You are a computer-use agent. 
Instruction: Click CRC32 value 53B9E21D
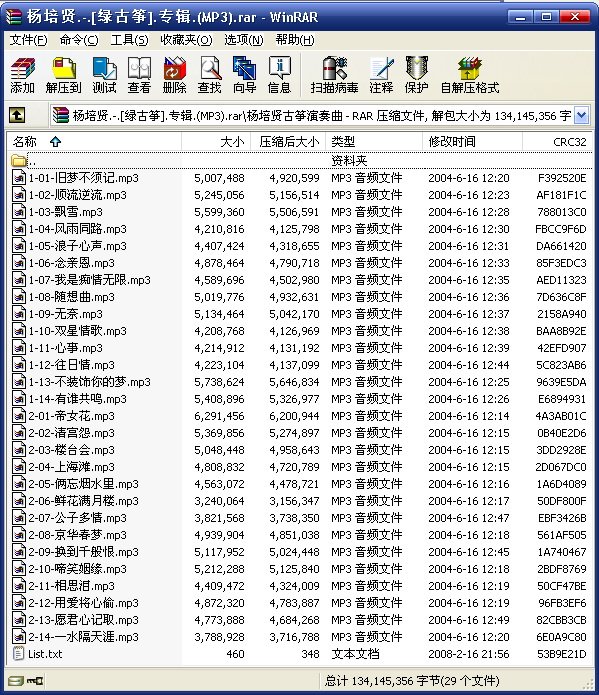coord(561,654)
